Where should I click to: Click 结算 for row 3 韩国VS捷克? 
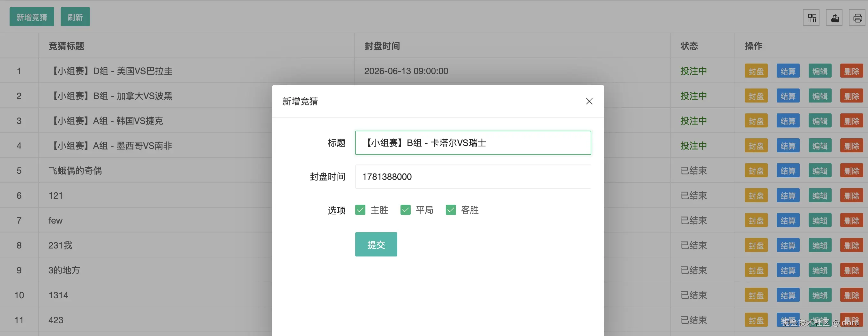(788, 121)
